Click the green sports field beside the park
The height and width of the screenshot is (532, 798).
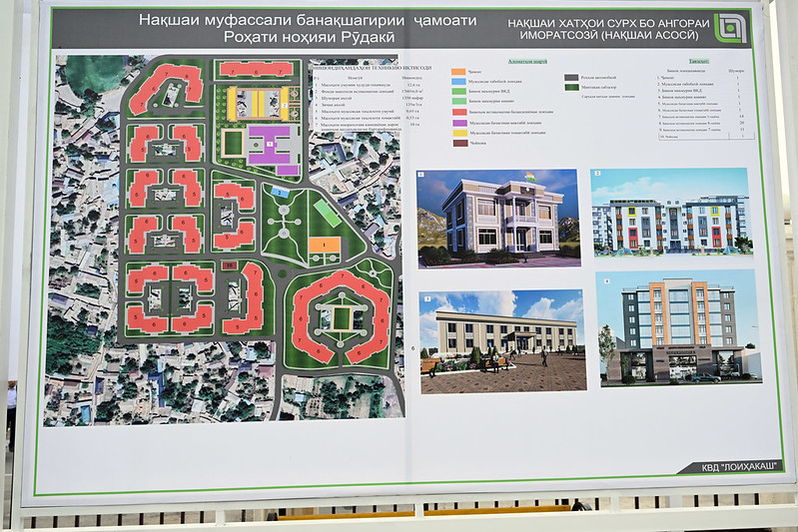point(326,215)
